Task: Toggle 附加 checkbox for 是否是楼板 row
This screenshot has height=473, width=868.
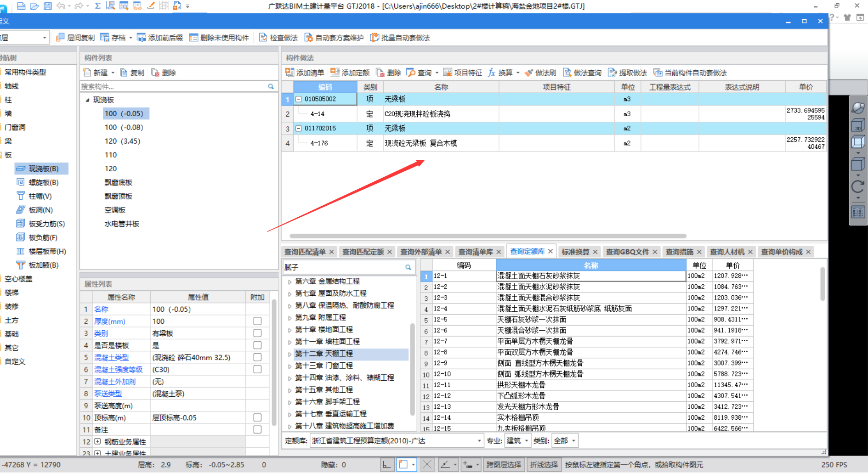Action: point(257,345)
